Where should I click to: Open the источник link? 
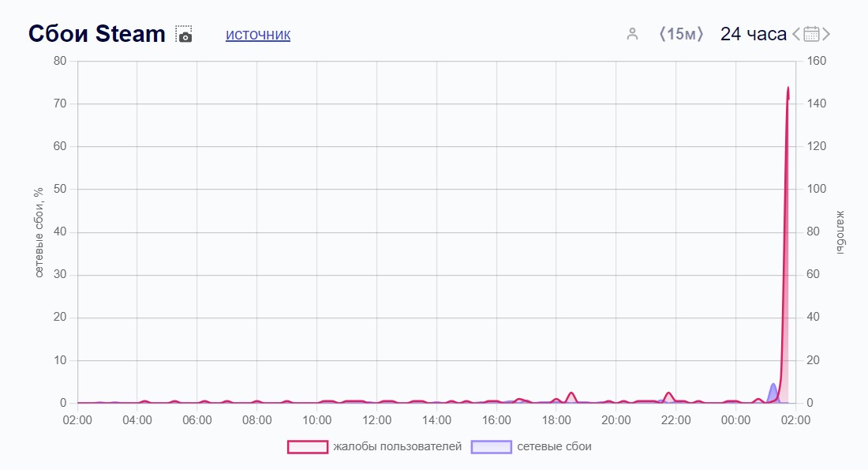(x=258, y=35)
